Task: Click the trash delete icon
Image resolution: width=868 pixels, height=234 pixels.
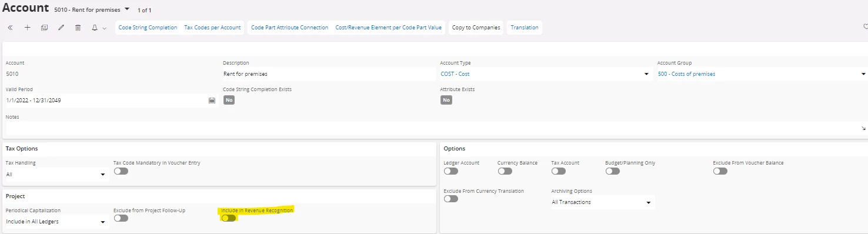Action: coord(78,28)
